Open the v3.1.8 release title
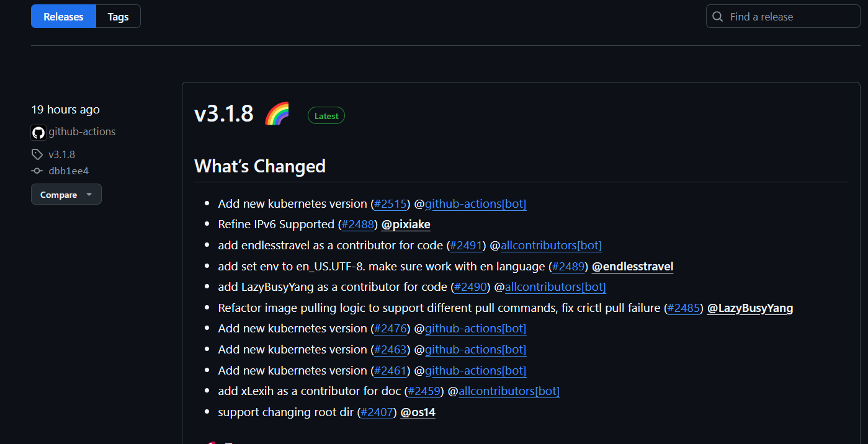The image size is (868, 444). [x=224, y=114]
